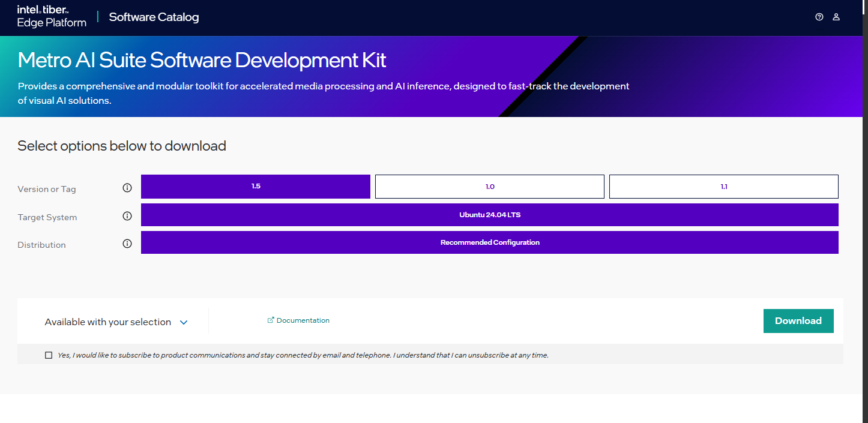Check the subscribe to product communications box
868x423 pixels.
49,355
